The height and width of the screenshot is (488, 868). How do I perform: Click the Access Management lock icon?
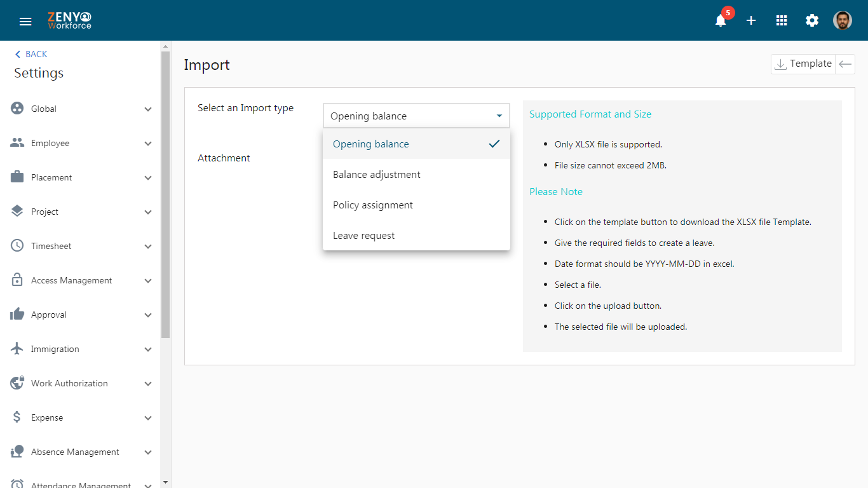pyautogui.click(x=17, y=280)
